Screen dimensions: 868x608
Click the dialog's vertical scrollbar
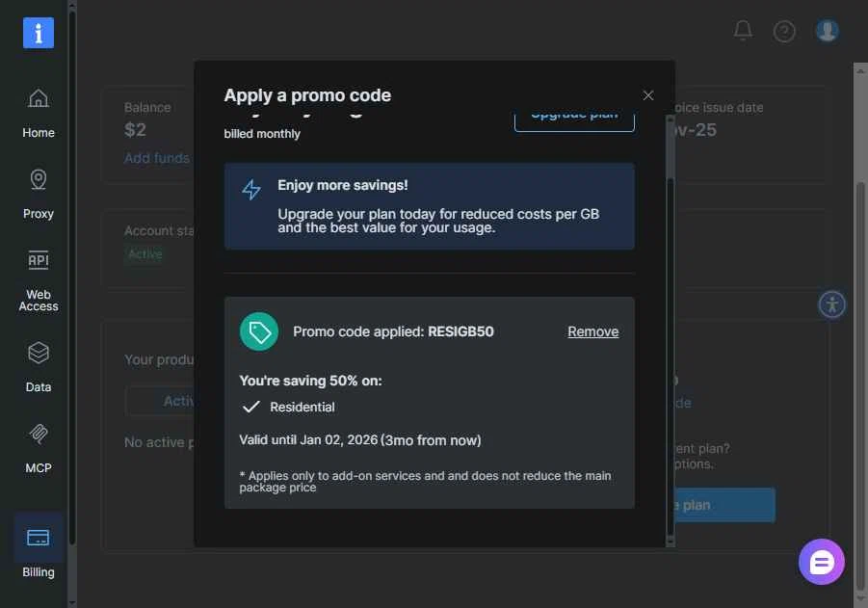pyautogui.click(x=670, y=331)
